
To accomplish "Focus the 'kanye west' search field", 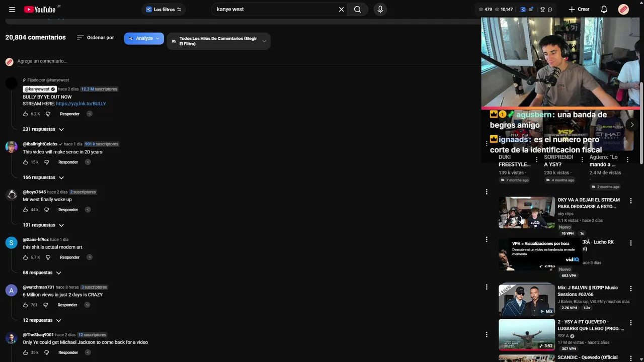I will coord(275,9).
